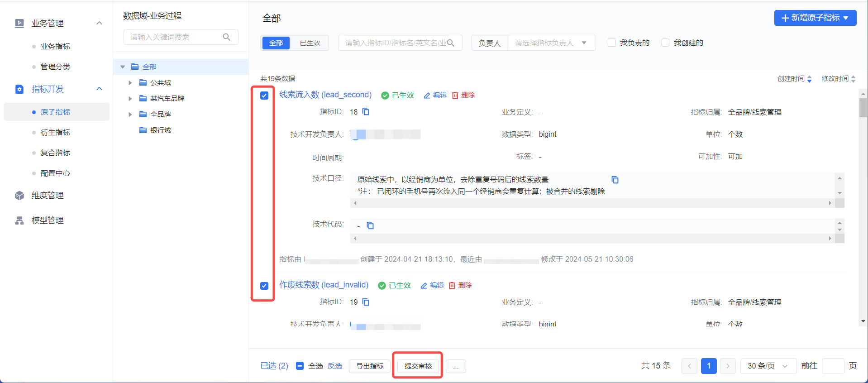Copy the 技术口径 description text
The height and width of the screenshot is (383, 868).
point(615,180)
